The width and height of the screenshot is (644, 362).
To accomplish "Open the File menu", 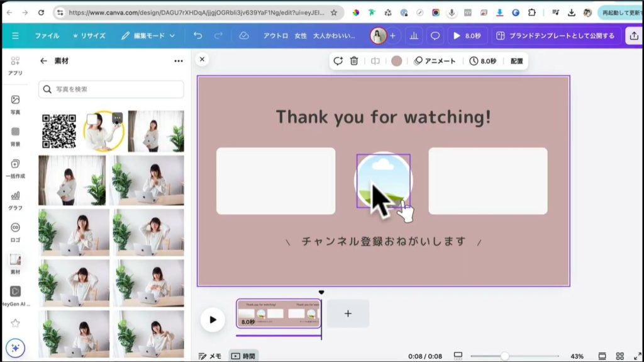I will (47, 36).
